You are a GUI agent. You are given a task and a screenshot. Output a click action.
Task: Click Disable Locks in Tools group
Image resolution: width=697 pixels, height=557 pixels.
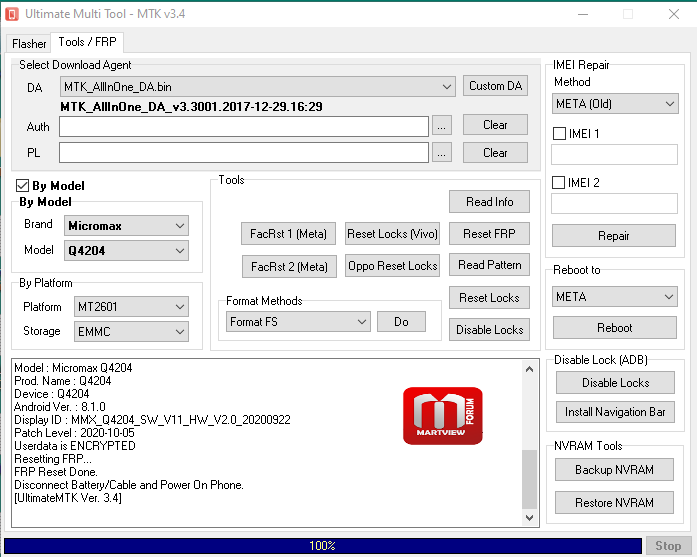coord(489,329)
